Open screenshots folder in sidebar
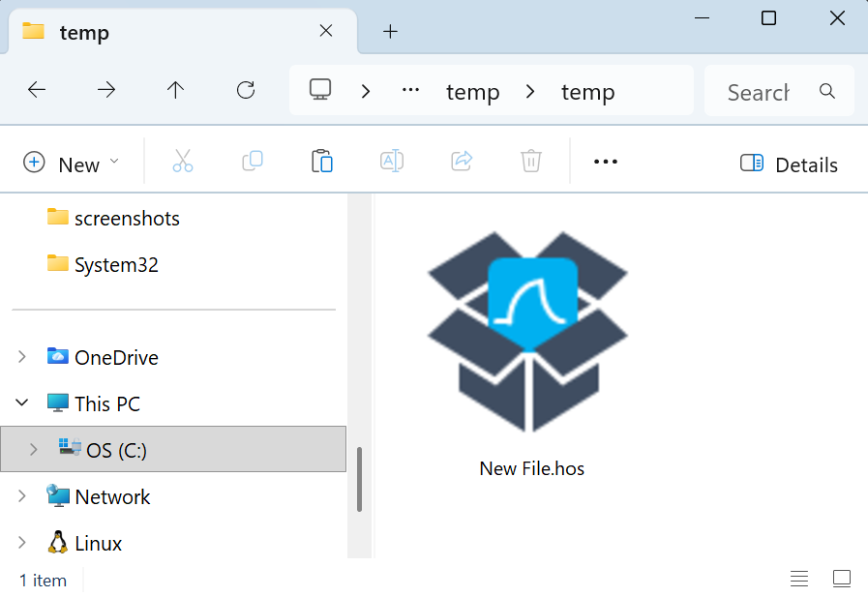The image size is (868, 597). 113,218
